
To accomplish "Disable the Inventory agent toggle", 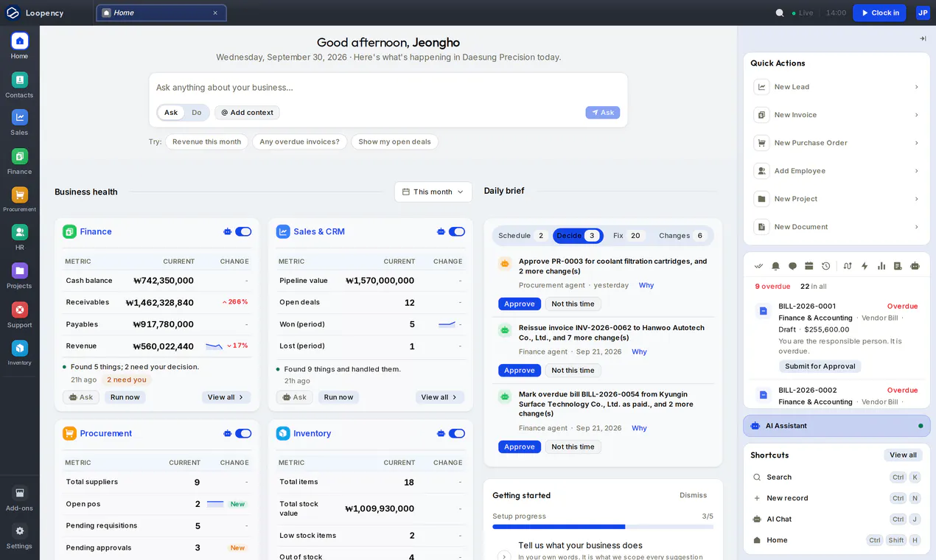I will 457,433.
